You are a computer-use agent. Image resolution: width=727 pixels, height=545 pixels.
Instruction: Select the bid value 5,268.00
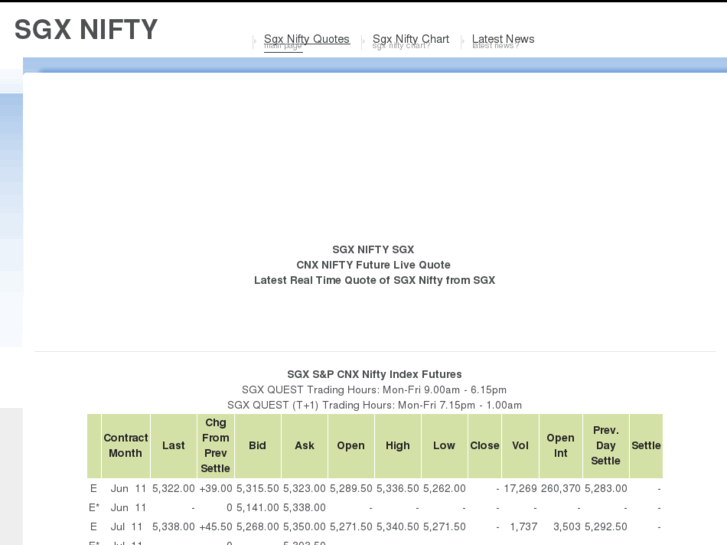coord(258,526)
